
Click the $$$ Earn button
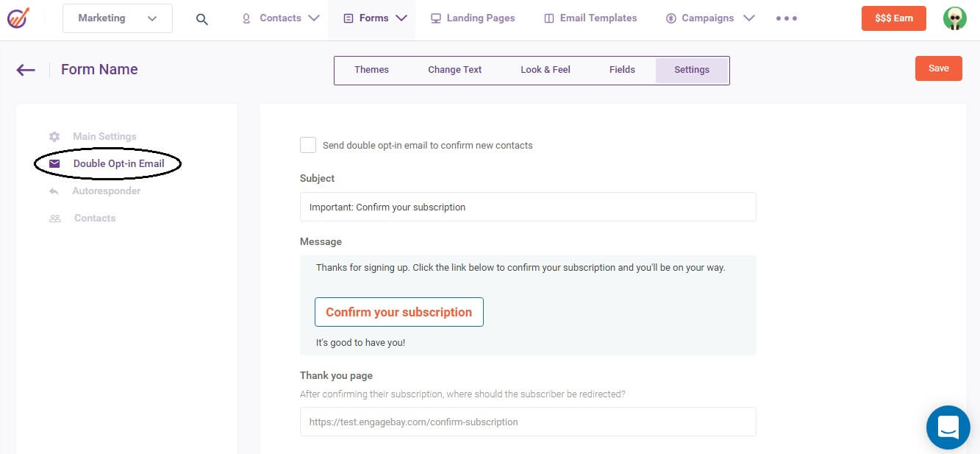coord(893,18)
